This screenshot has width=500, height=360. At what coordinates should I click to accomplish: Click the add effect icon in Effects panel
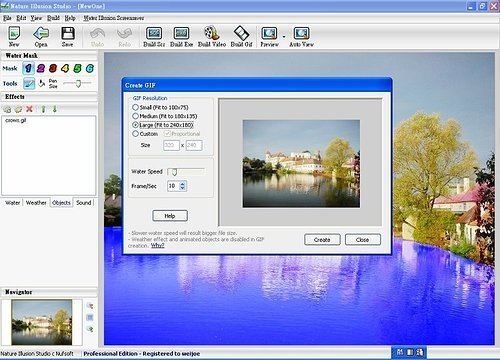coord(7,109)
